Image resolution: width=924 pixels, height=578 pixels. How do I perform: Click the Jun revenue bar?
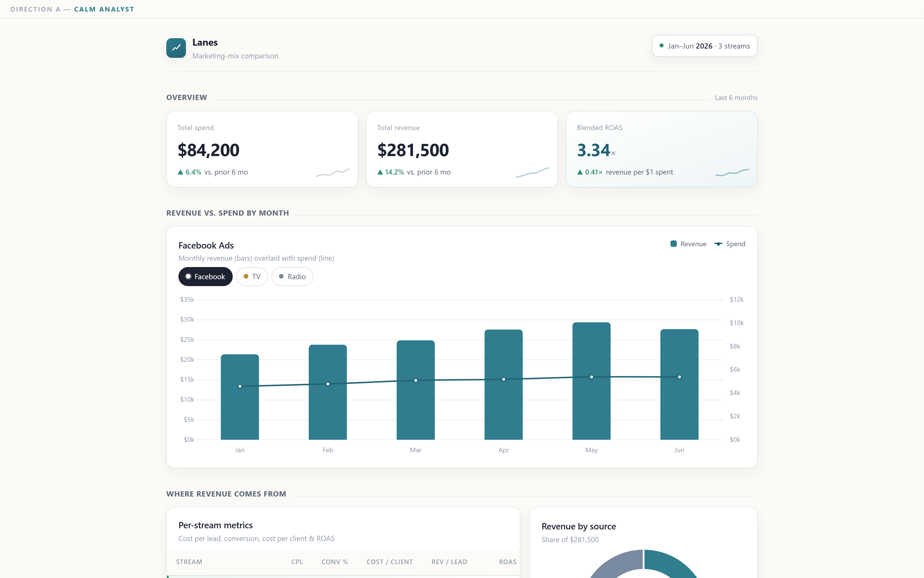[679, 384]
